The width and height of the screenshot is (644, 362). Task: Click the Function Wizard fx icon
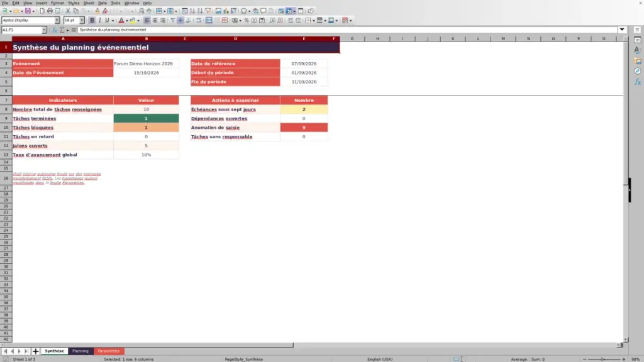pos(54,30)
